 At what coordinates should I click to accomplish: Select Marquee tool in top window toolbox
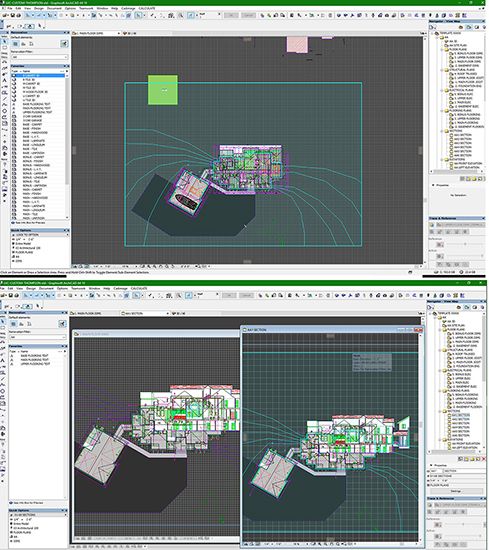coord(5,48)
